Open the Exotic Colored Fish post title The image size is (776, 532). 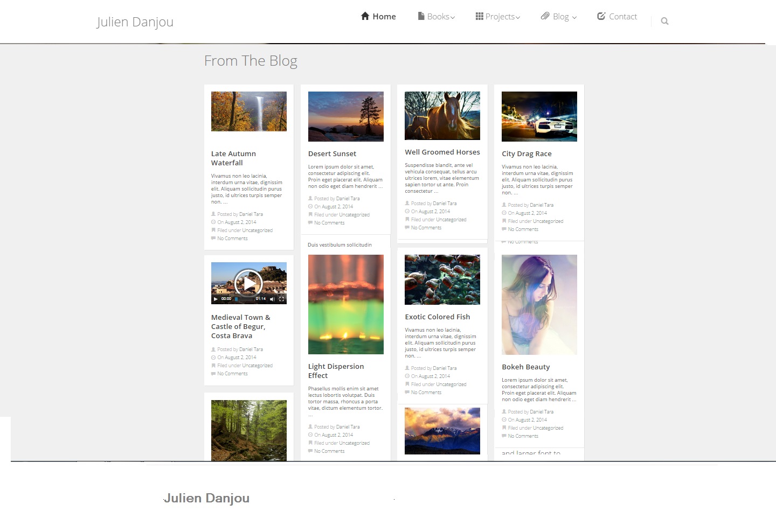[438, 317]
